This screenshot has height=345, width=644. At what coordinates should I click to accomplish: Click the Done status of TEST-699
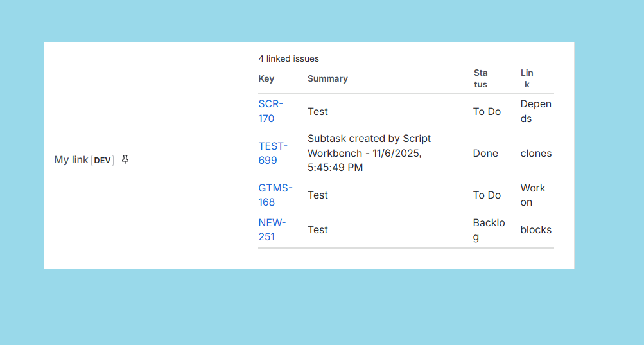point(485,153)
